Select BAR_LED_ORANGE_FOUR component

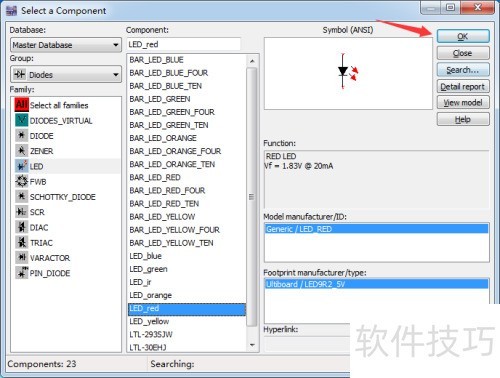tap(175, 151)
